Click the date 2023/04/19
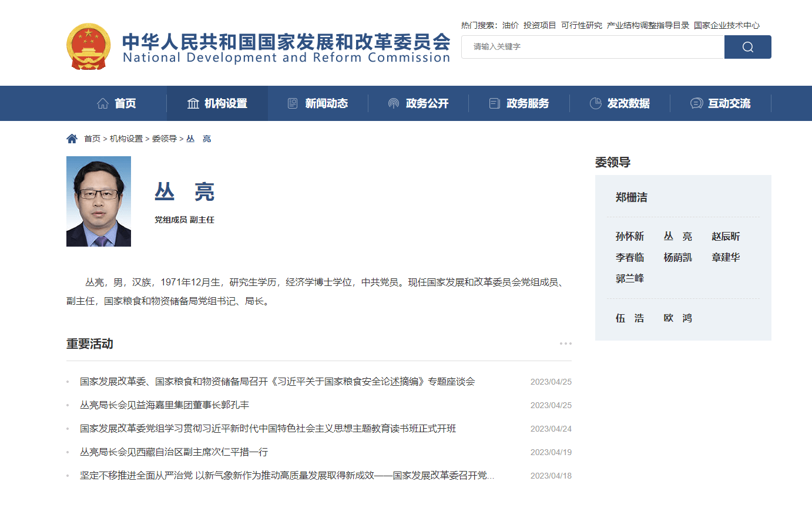812x515 pixels. (x=551, y=452)
